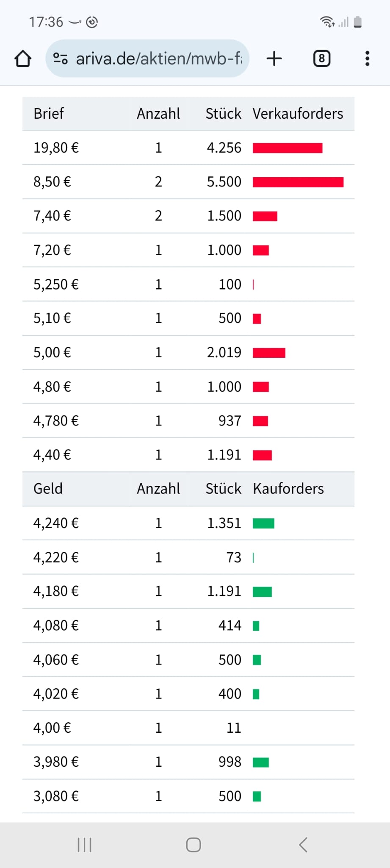The height and width of the screenshot is (868, 390).
Task: Tap the red bar for 8,50 € ask
Action: click(x=298, y=182)
